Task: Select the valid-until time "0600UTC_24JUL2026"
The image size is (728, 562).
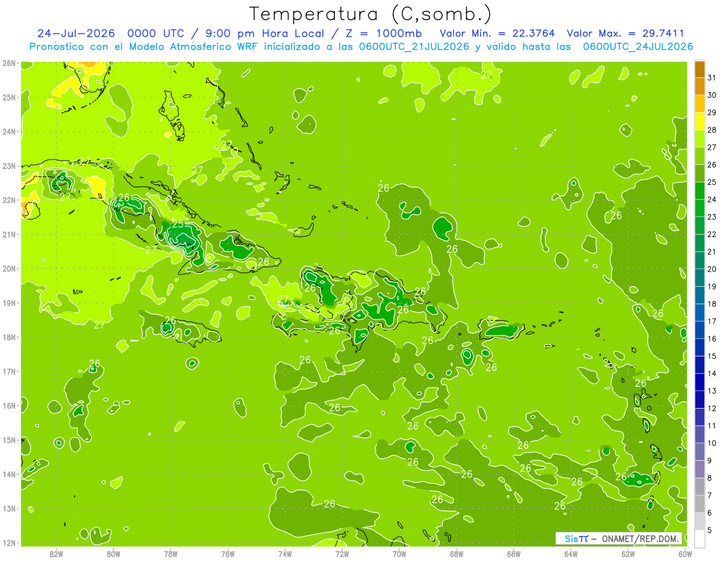Action: tap(638, 47)
